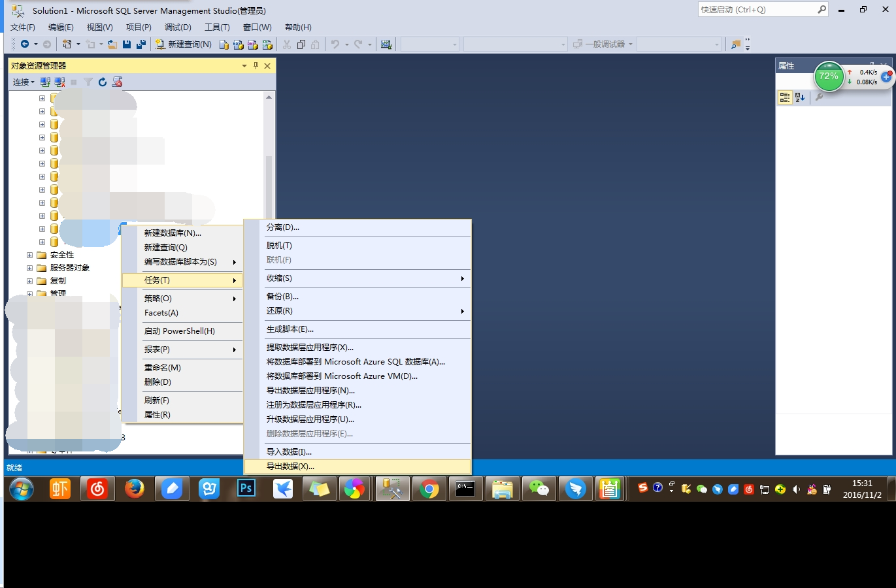The width and height of the screenshot is (896, 588).
Task: Select 将数据库部署到 Microsoft Azure VM(D)...
Action: click(x=357, y=376)
